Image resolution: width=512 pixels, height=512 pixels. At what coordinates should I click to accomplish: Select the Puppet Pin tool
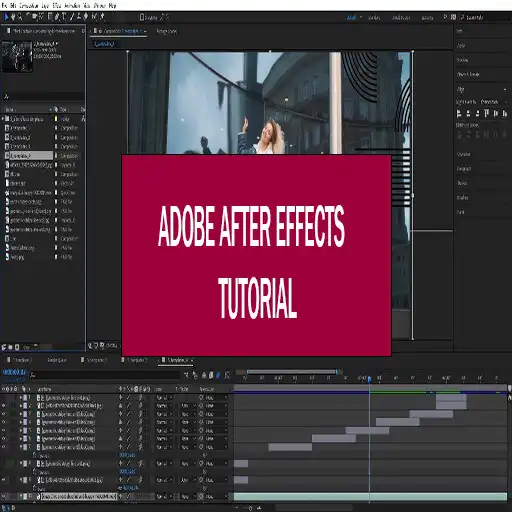click(x=102, y=17)
